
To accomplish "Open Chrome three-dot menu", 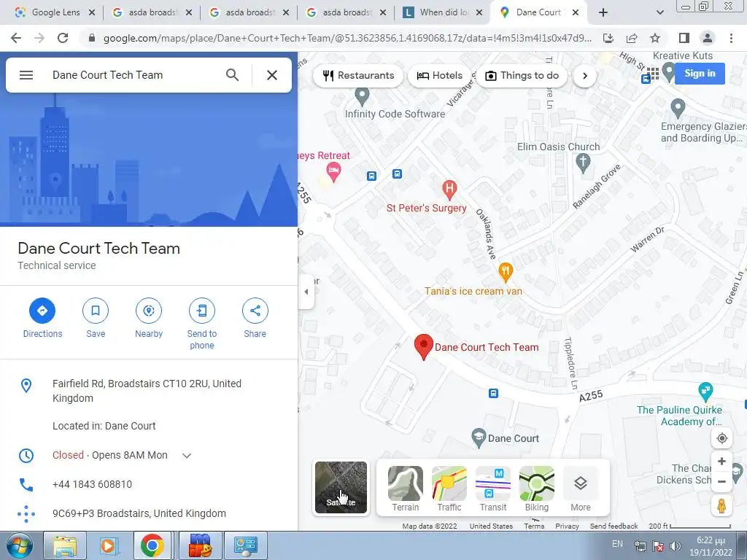I will point(731,38).
